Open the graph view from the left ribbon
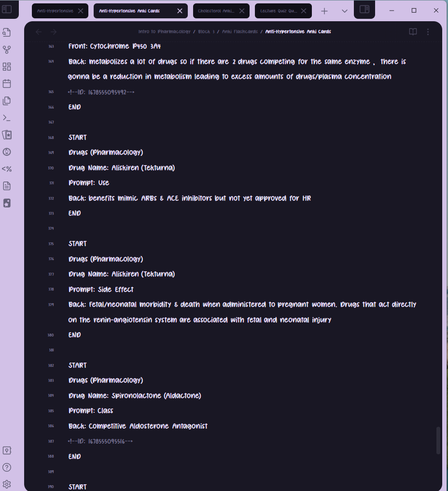 (x=7, y=50)
